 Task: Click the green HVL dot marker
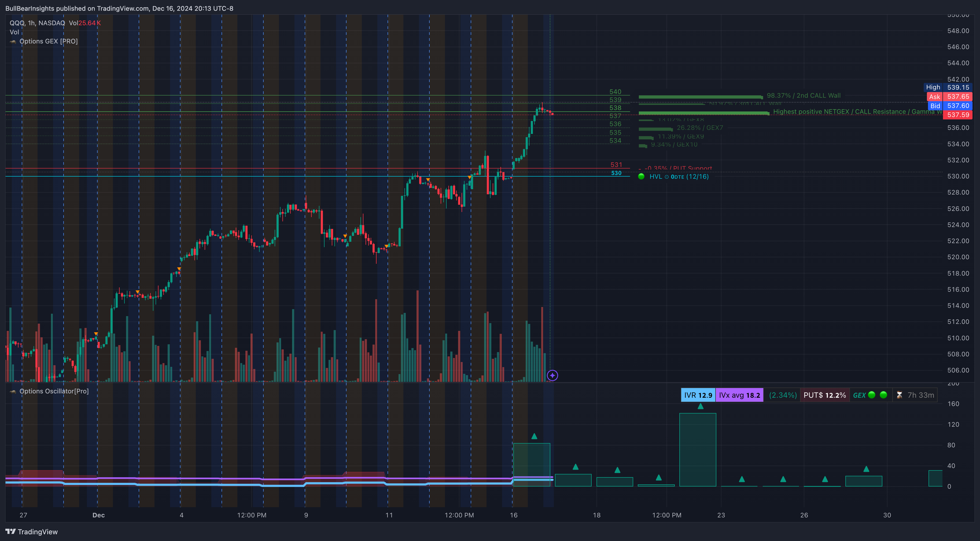(641, 176)
